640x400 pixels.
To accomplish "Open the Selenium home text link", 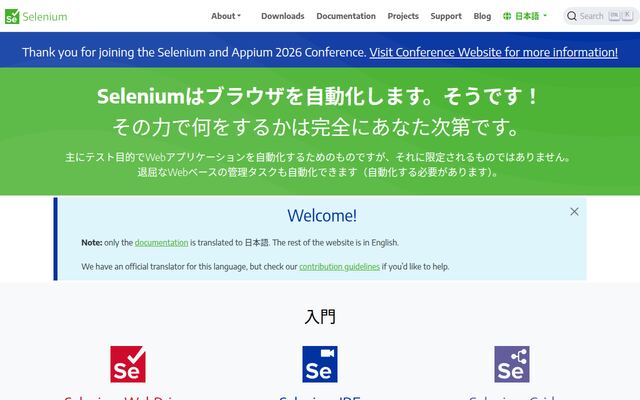I will click(x=45, y=17).
